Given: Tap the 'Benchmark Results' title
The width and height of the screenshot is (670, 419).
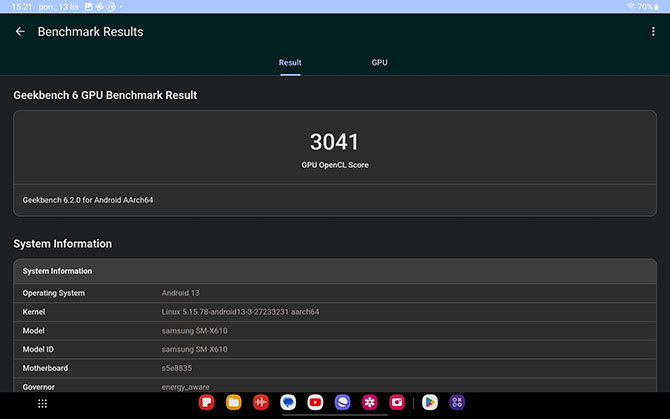Looking at the screenshot, I should (x=91, y=32).
